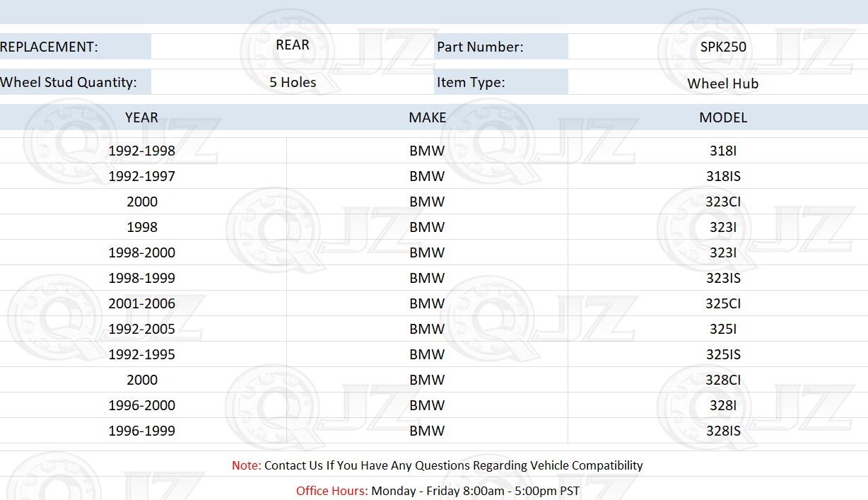This screenshot has width=868, height=500.
Task: Select "BMW" in the 1992-1998 row
Action: [427, 151]
